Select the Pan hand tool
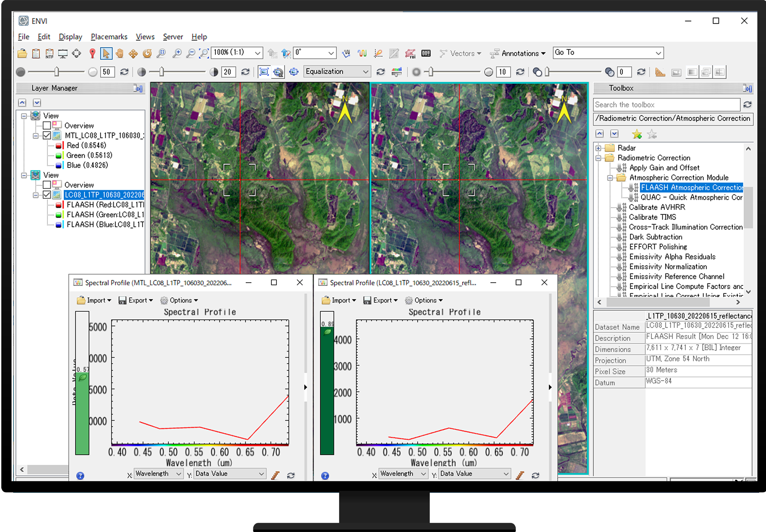Screen dimensions: 766x532 point(119,53)
